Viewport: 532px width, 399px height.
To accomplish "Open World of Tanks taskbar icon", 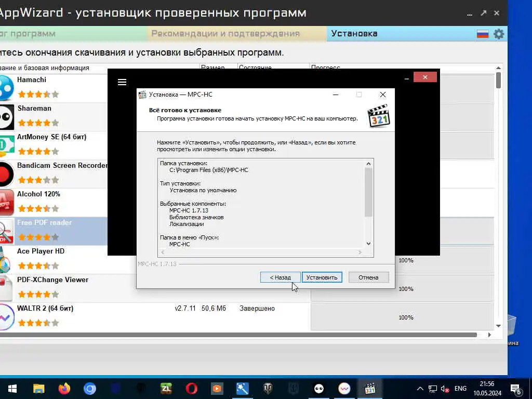I will point(268,389).
